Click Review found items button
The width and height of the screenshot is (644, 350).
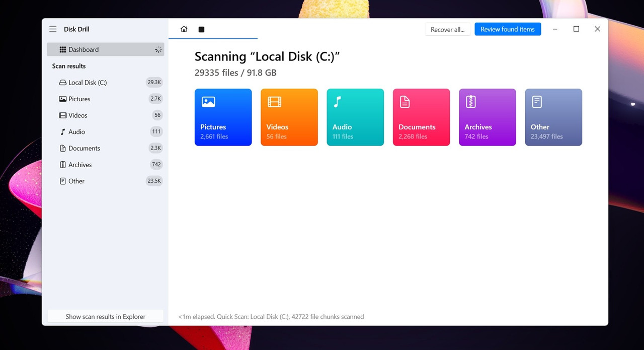point(508,29)
